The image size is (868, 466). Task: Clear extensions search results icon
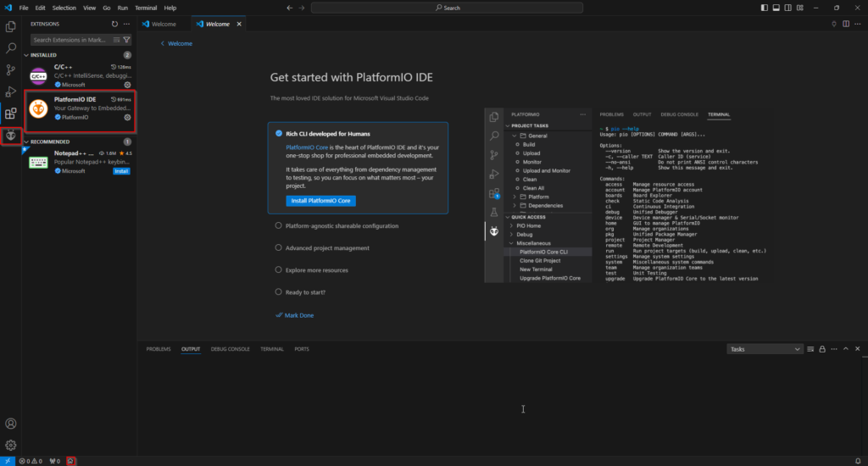pos(116,40)
